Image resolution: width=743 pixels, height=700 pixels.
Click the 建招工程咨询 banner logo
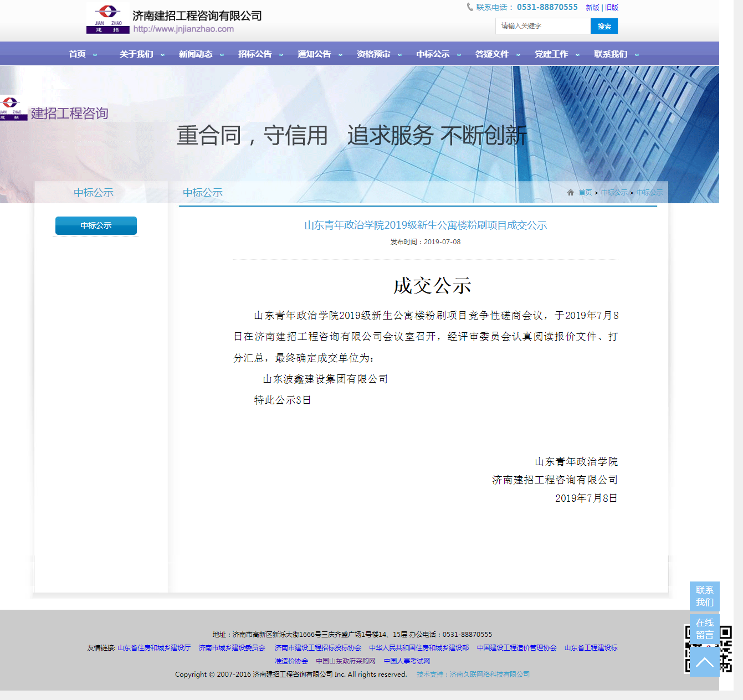tap(54, 110)
